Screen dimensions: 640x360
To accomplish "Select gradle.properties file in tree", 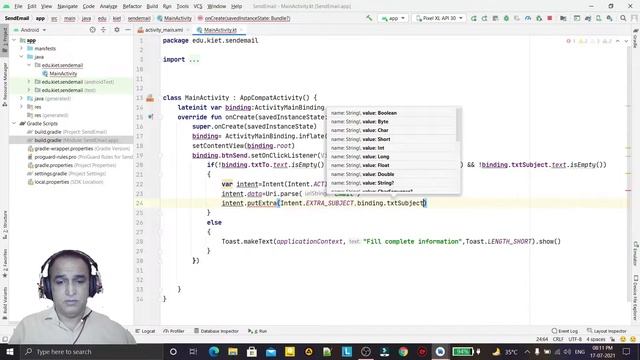I will tap(72, 165).
